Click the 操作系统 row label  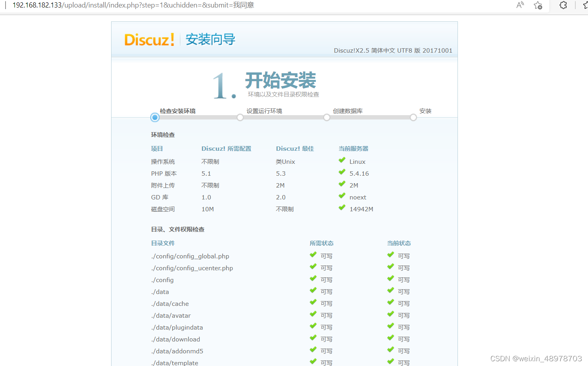coord(163,162)
